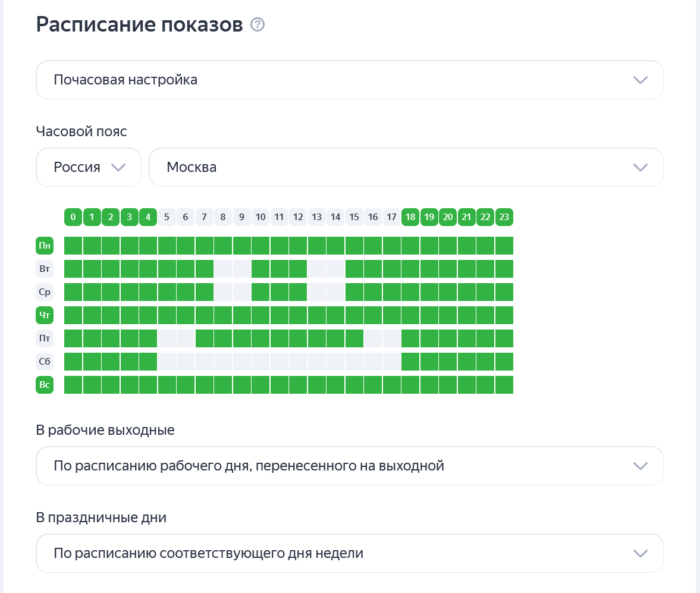Screen dimensions: 700x593
Task: Toggle the Чт day row selector
Action: [45, 315]
